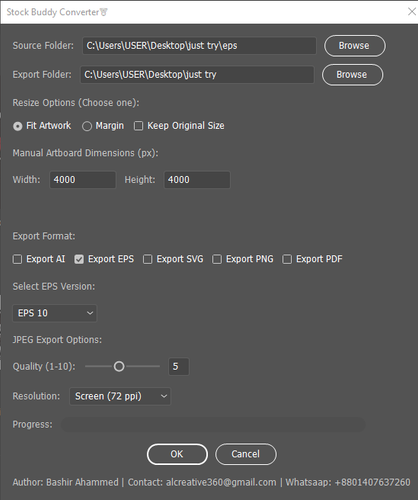Click the Source Folder path field
This screenshot has height=500, width=418.
click(x=199, y=46)
